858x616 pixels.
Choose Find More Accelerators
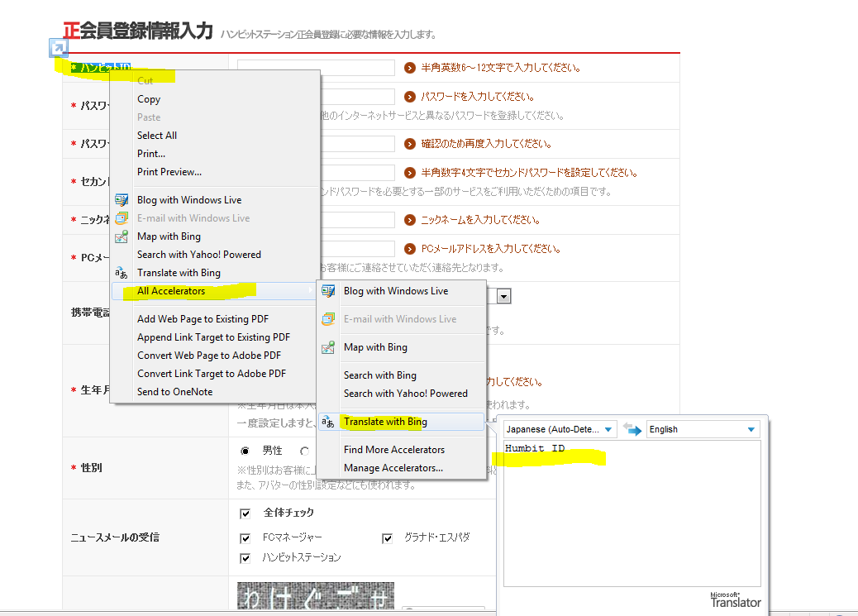click(x=394, y=450)
